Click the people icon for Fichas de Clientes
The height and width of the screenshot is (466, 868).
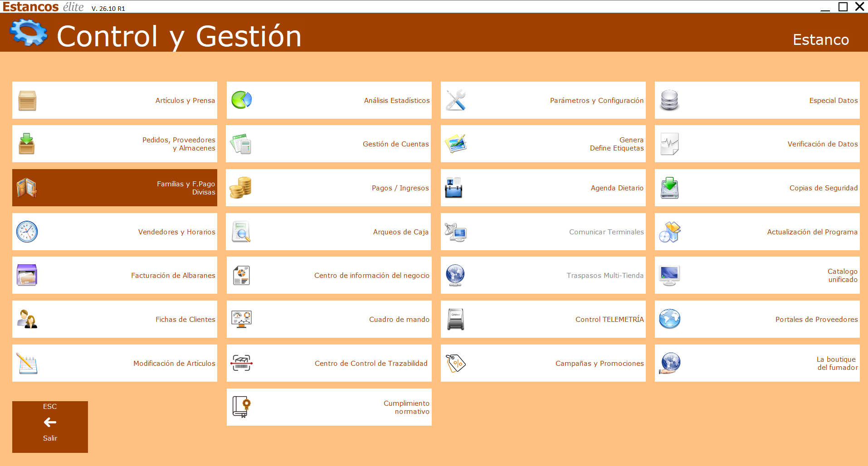27,319
